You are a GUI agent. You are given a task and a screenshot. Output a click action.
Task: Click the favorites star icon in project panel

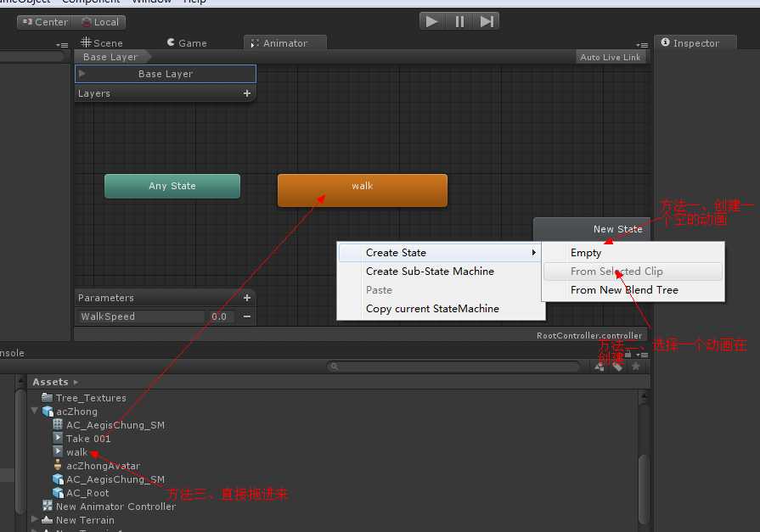click(x=636, y=367)
